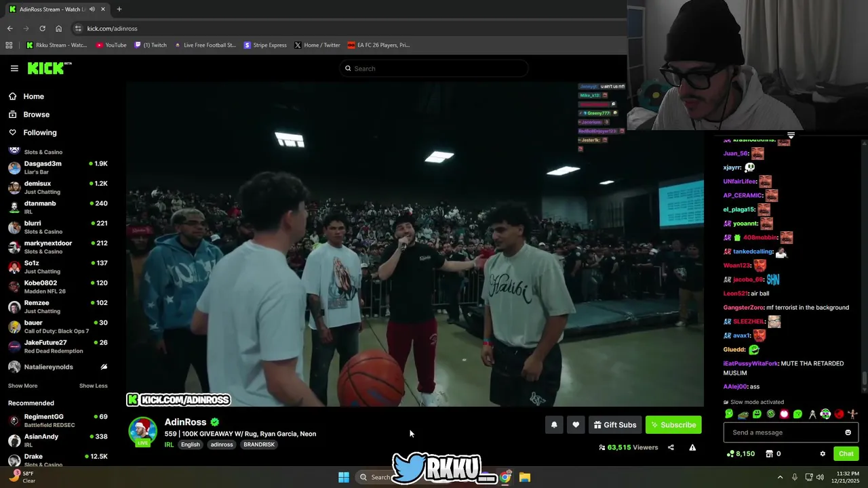Go to Home in the sidebar

click(x=26, y=96)
